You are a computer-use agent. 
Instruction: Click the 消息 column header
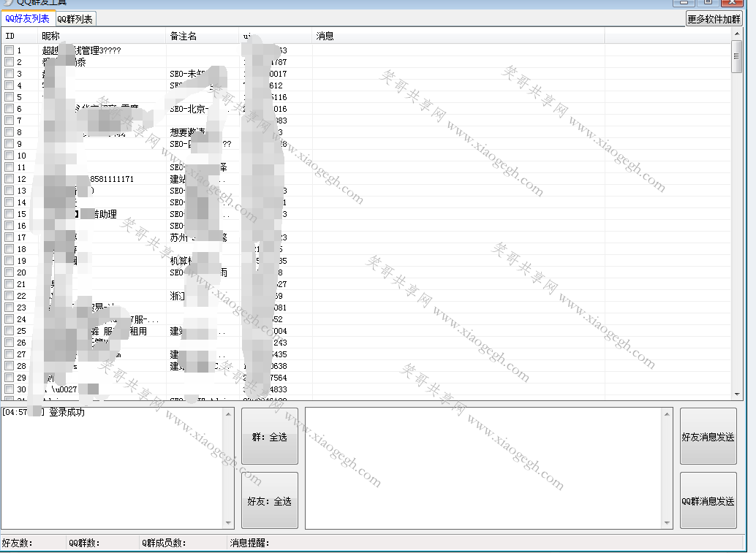coord(458,36)
